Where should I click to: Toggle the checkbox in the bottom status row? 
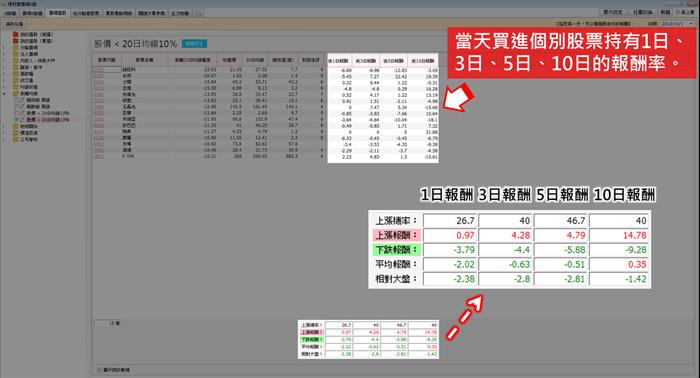pyautogui.click(x=99, y=370)
